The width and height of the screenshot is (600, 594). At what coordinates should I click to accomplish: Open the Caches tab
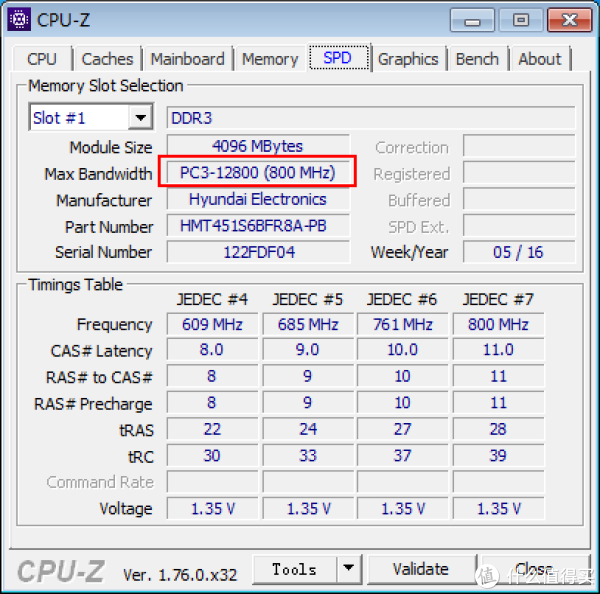point(108,59)
